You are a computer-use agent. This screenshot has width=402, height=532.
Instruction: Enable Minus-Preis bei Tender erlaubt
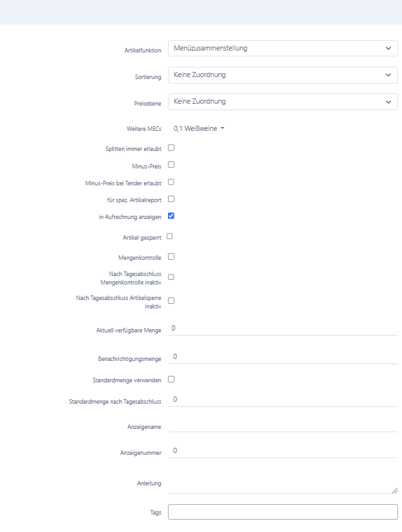(x=171, y=182)
